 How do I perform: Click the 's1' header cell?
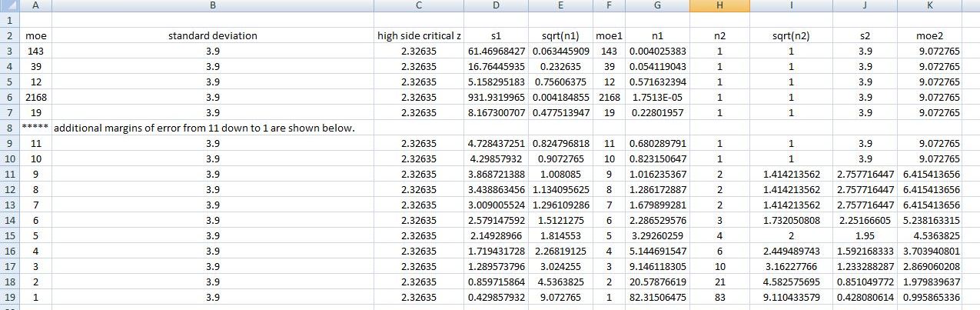coord(496,35)
